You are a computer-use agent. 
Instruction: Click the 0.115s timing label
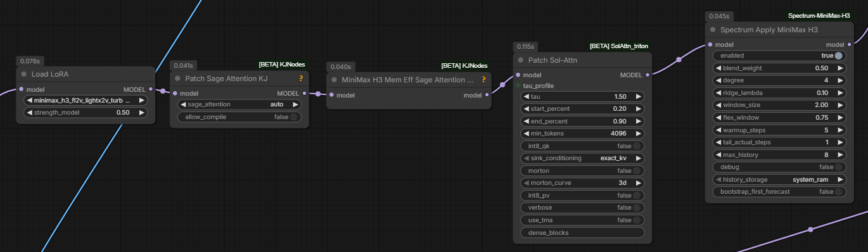pos(526,47)
